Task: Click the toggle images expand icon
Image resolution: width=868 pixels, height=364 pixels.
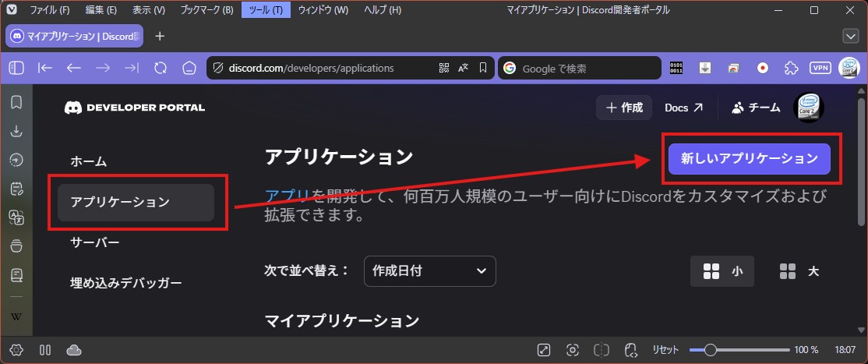Action: 544,350
